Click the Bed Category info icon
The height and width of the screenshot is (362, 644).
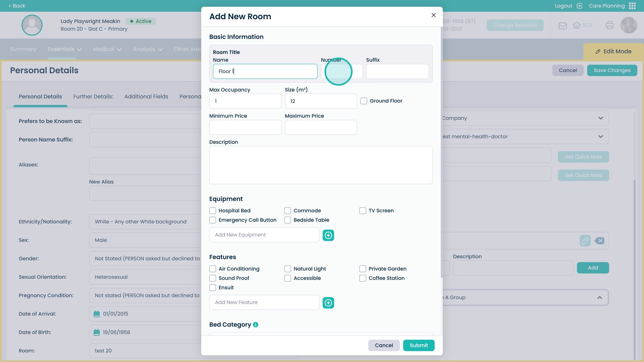coord(256,325)
